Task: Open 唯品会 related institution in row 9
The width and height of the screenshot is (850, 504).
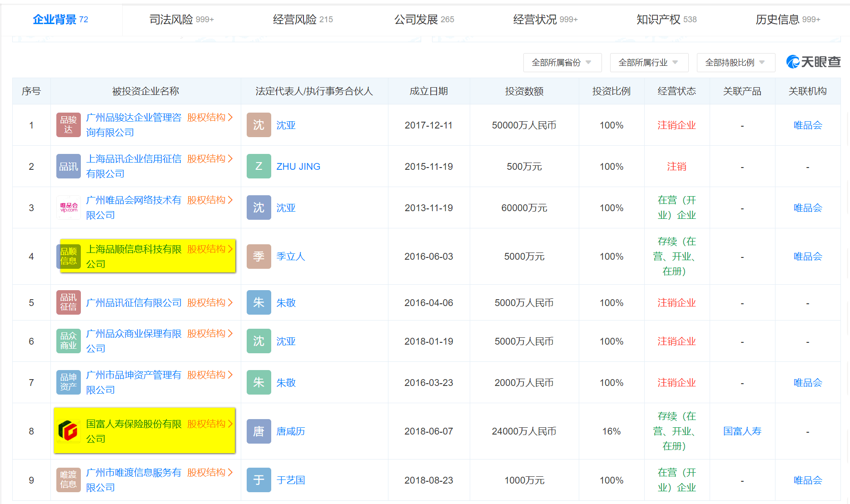Action: point(808,480)
